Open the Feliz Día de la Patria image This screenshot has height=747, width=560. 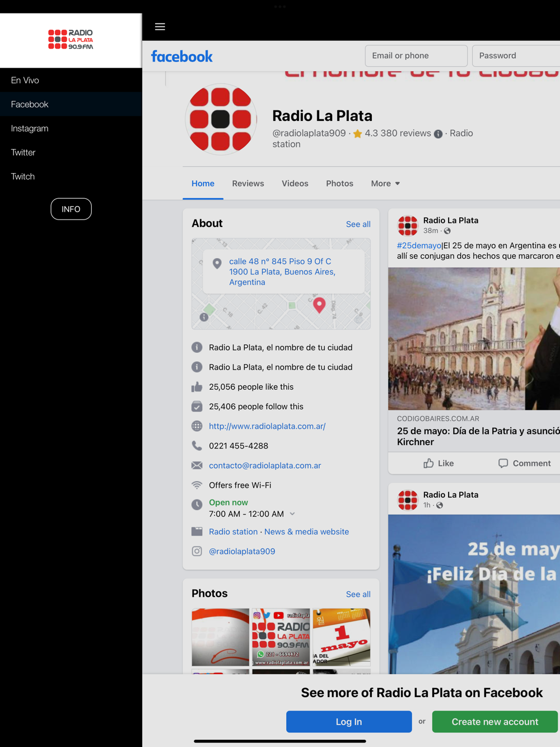pos(474,594)
